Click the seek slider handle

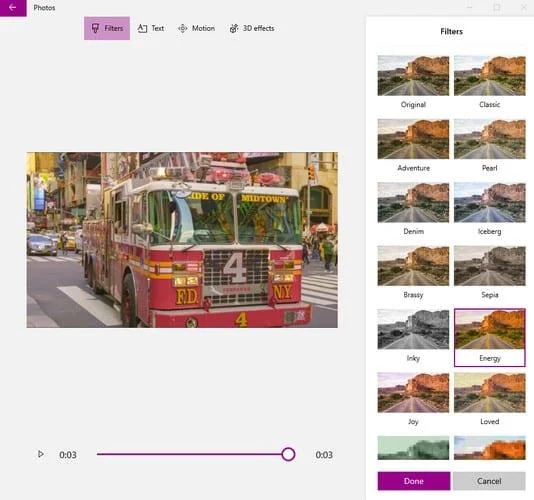288,454
